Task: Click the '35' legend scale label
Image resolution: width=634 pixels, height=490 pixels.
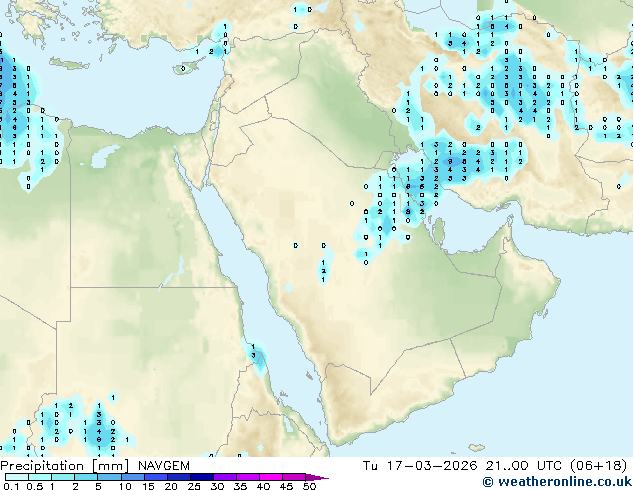Action: tap(241, 486)
